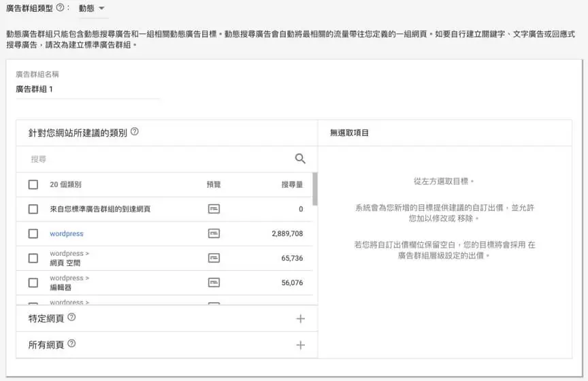
Task: Tick checkbox for wordpress > 編輯器
Action: [x=33, y=283]
